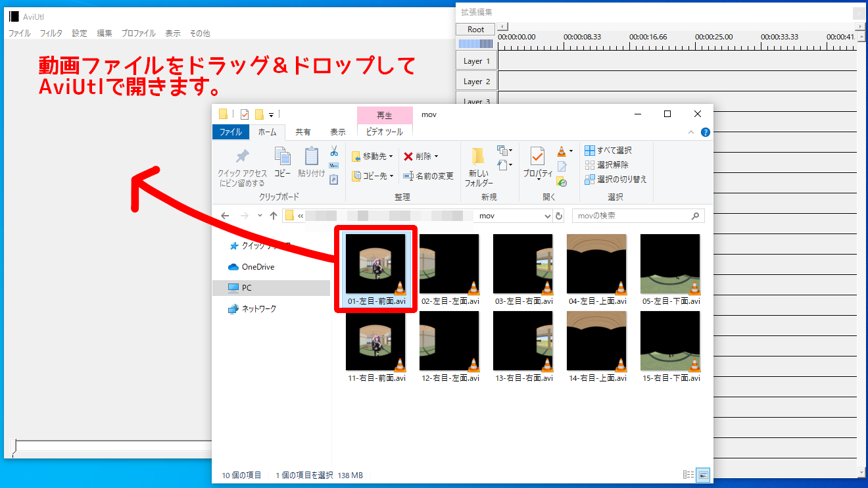Create a new folder (新しいフォルダー)
The width and height of the screenshot is (868, 488).
(x=479, y=168)
